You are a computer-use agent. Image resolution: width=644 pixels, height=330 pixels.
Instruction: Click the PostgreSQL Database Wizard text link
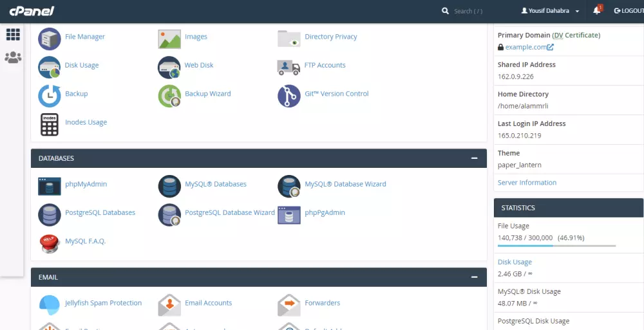point(230,213)
